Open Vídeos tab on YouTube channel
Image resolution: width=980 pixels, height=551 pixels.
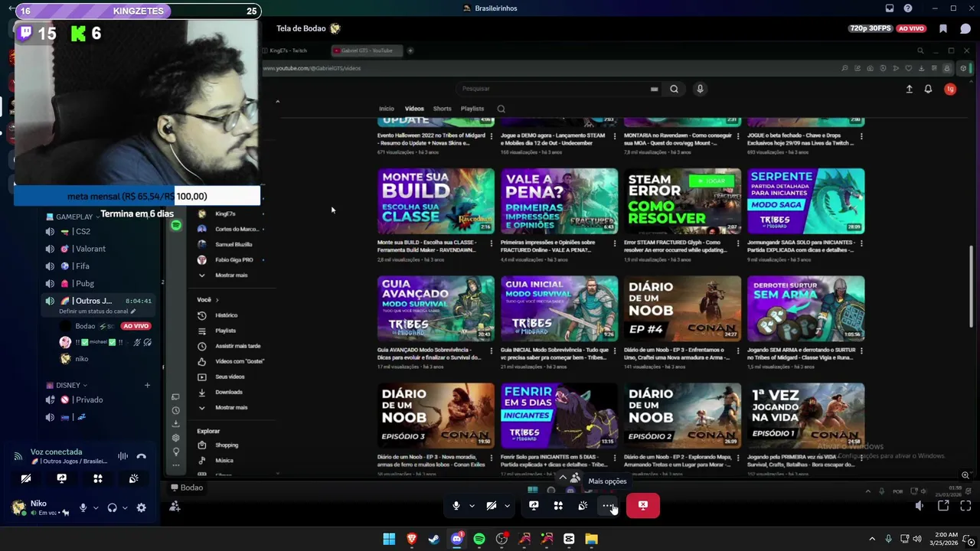[x=414, y=109]
